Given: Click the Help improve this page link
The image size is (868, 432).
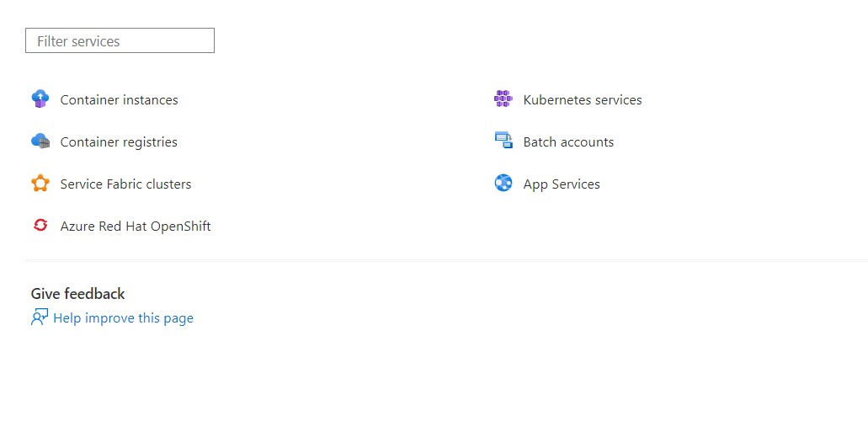Looking at the screenshot, I should tap(123, 318).
